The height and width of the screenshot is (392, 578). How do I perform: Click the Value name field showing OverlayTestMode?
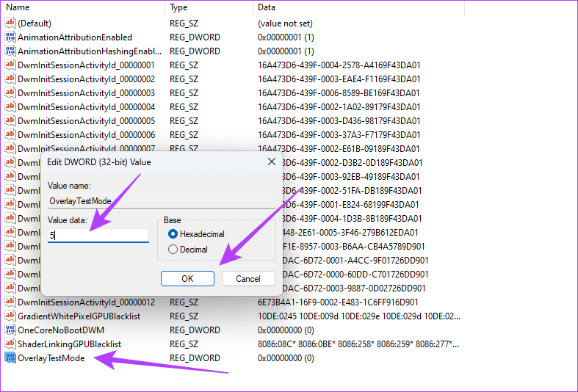(x=162, y=201)
